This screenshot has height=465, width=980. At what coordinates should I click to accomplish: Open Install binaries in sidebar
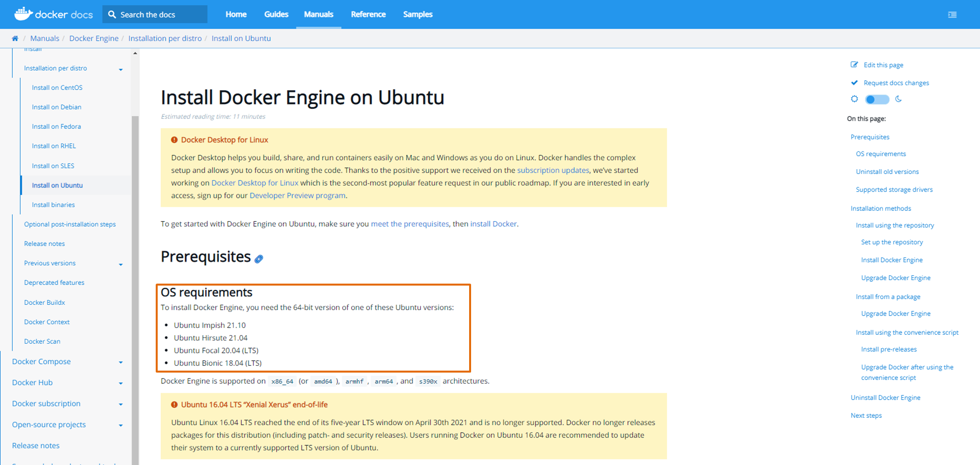(x=54, y=204)
